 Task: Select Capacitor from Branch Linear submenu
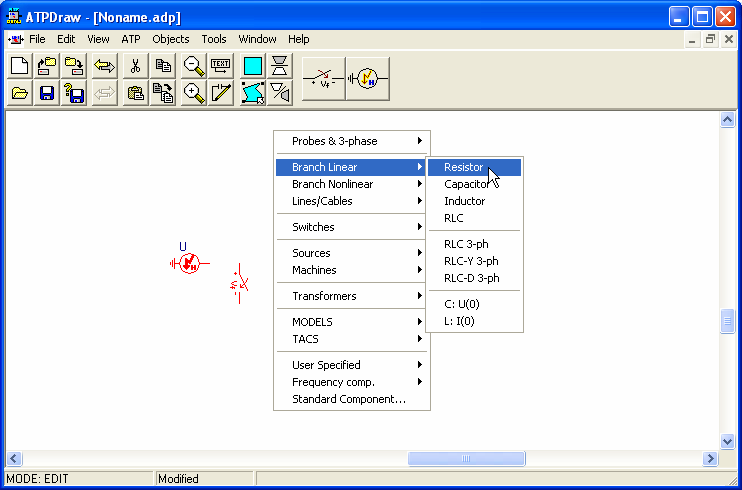click(x=474, y=184)
